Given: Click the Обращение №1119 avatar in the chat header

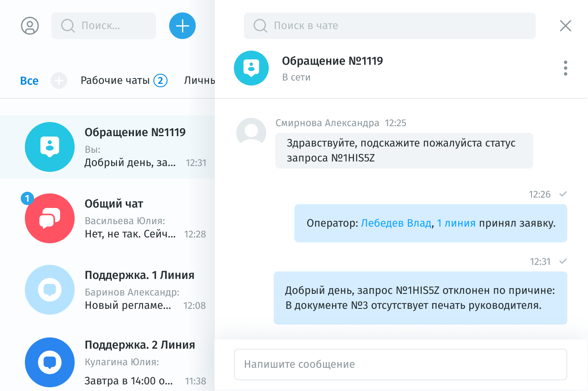Looking at the screenshot, I should [251, 68].
